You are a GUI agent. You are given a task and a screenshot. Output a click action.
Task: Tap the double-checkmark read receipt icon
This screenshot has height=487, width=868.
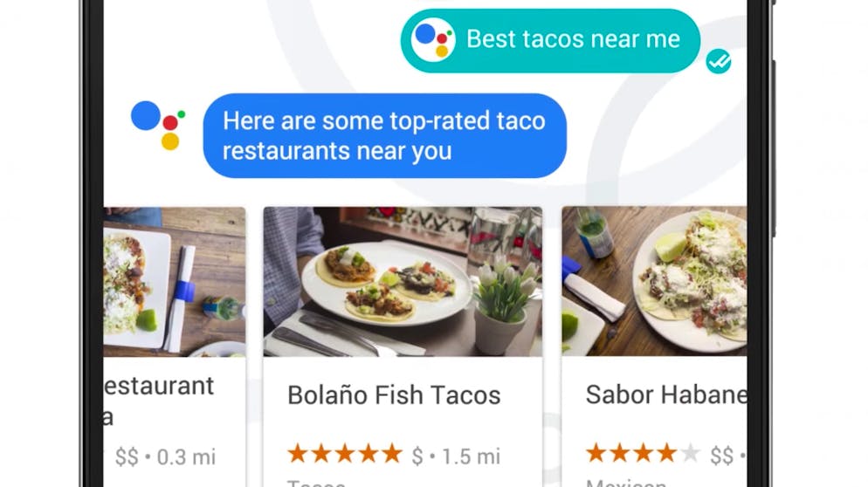[719, 61]
